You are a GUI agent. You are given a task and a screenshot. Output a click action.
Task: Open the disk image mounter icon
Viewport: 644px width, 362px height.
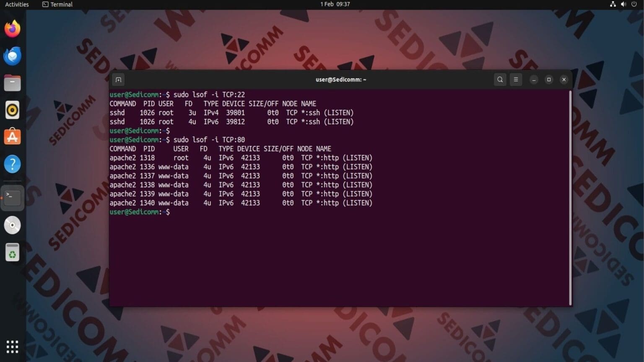click(x=12, y=225)
